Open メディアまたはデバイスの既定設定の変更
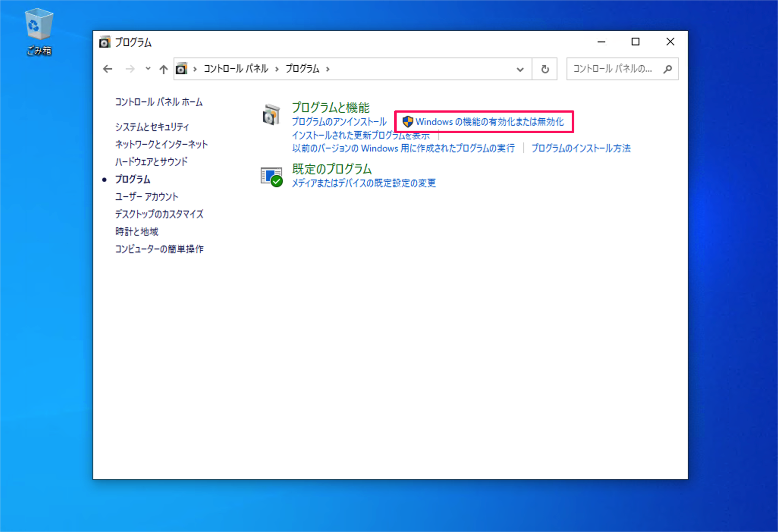778x532 pixels. click(364, 183)
